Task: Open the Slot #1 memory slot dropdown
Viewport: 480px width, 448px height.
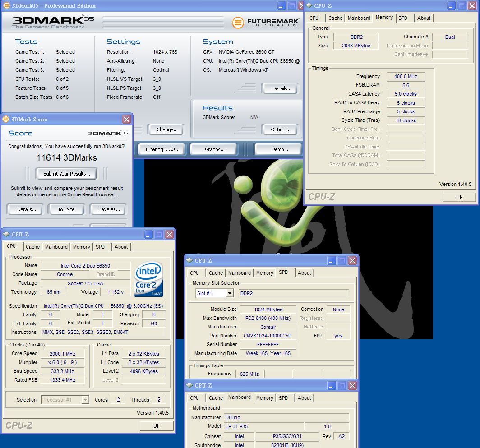Action: click(230, 293)
